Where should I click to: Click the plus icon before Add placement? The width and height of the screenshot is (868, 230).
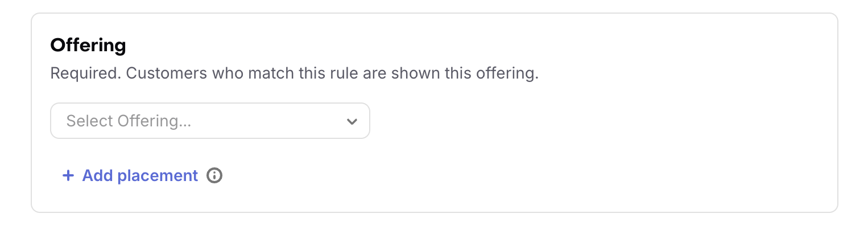(x=68, y=176)
